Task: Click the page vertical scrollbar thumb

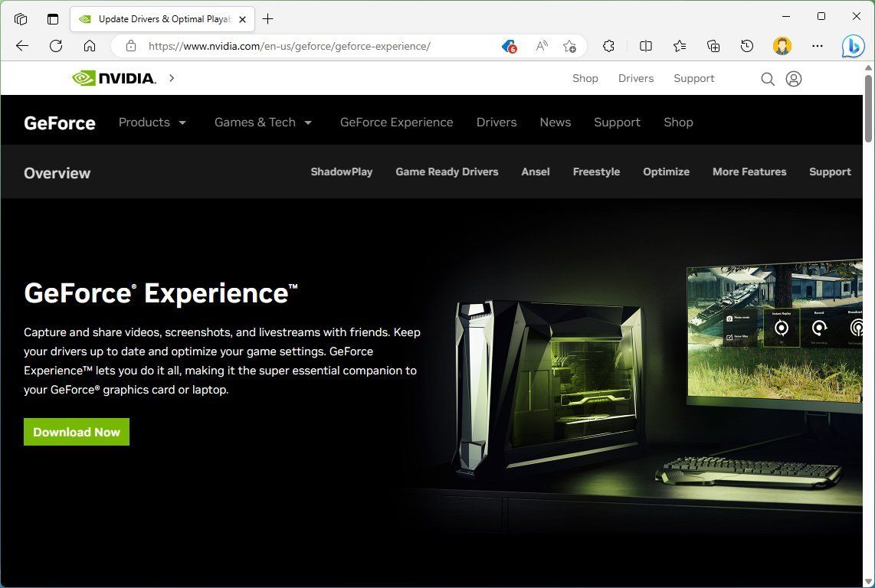Action: point(868,108)
